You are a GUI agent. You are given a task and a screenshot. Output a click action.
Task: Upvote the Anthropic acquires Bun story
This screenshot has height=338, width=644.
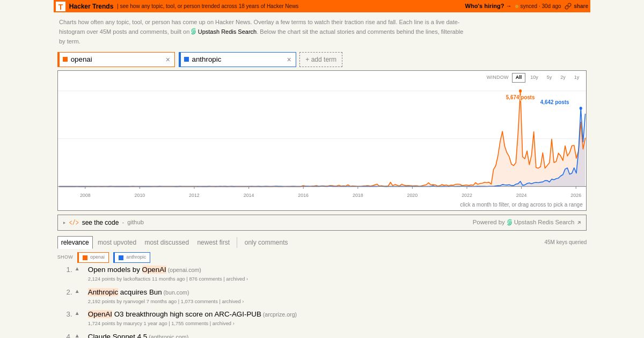point(77,291)
